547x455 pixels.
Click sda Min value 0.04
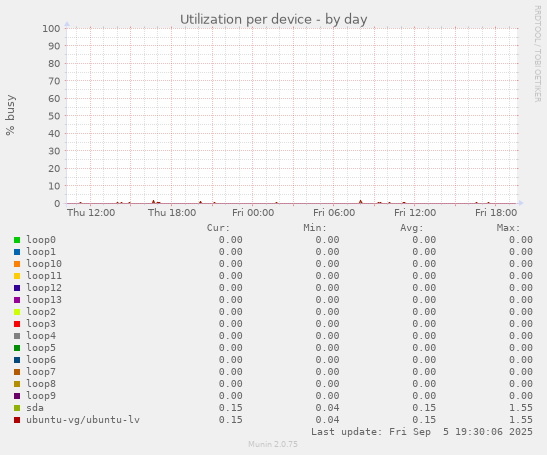coord(327,408)
